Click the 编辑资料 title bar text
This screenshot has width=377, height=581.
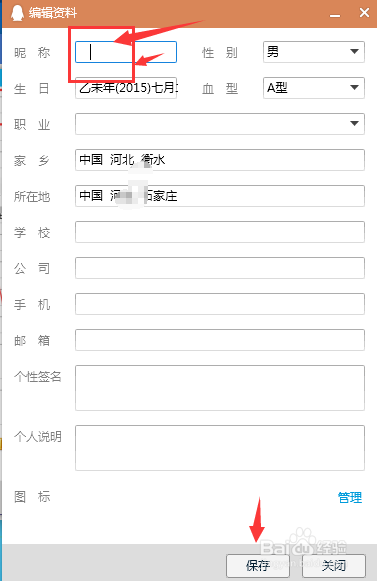click(x=53, y=13)
